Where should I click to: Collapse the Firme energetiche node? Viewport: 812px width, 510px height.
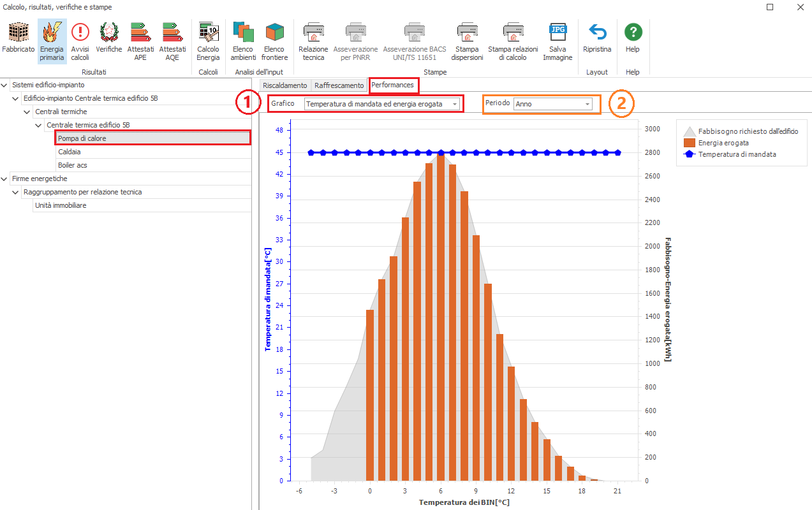click(5, 178)
